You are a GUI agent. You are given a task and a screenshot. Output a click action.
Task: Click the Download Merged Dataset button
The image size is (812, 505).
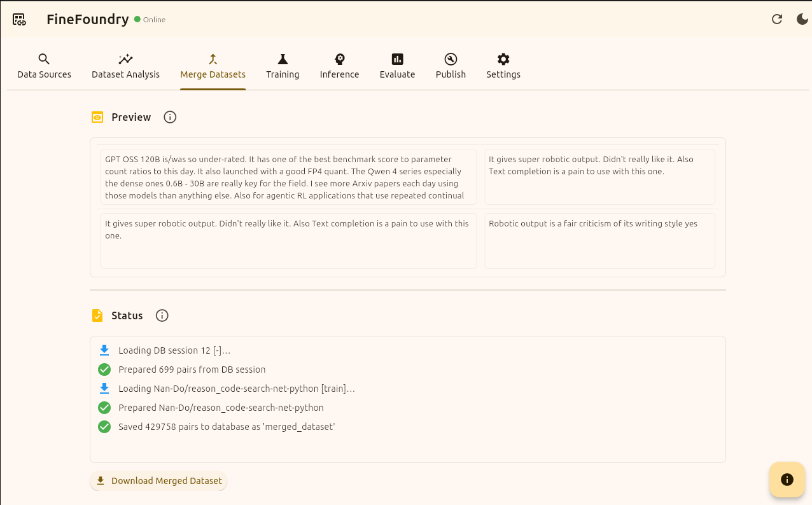pos(158,481)
